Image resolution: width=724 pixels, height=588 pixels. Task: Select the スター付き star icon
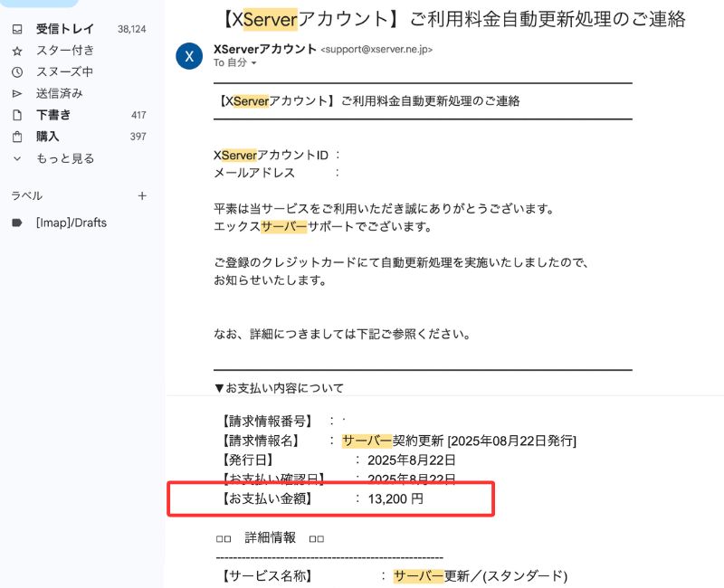click(x=19, y=50)
